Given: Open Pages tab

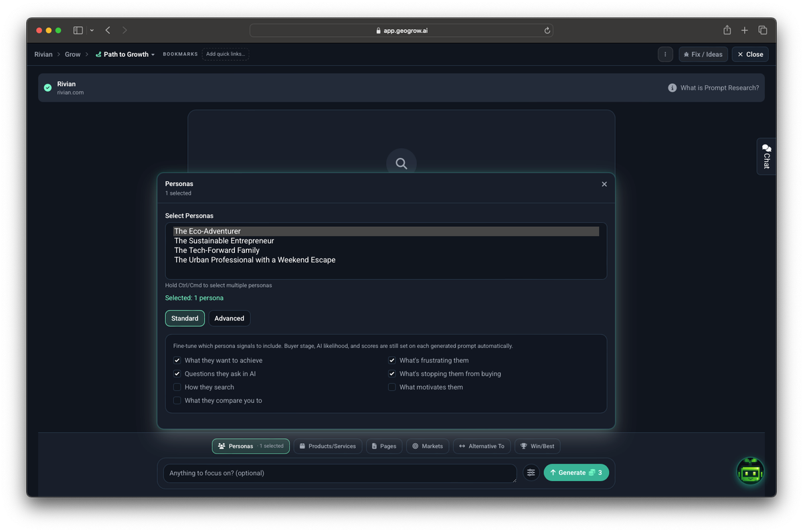Looking at the screenshot, I should point(384,446).
